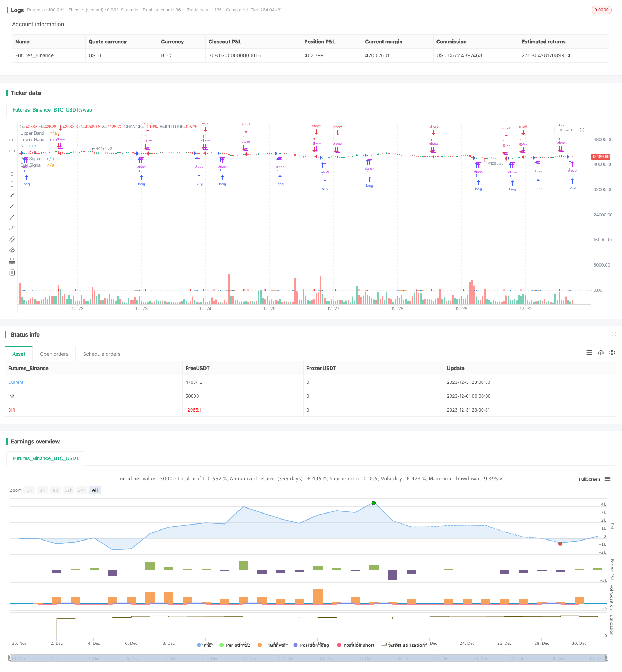Click the expand icon in Status info header
Image resolution: width=622 pixels, height=672 pixels.
(x=613, y=334)
